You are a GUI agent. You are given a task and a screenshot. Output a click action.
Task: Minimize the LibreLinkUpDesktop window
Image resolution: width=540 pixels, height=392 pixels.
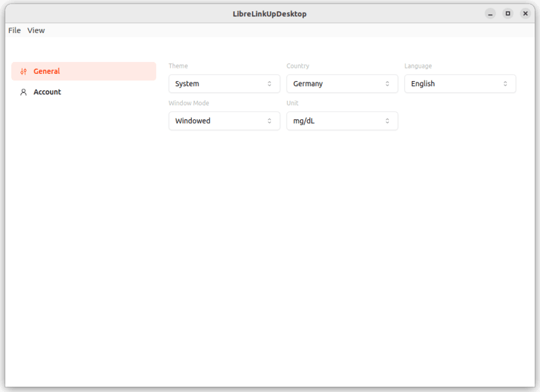[490, 14]
